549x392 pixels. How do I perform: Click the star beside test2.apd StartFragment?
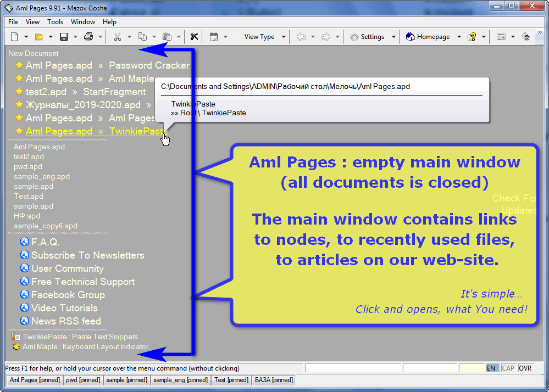pos(19,92)
